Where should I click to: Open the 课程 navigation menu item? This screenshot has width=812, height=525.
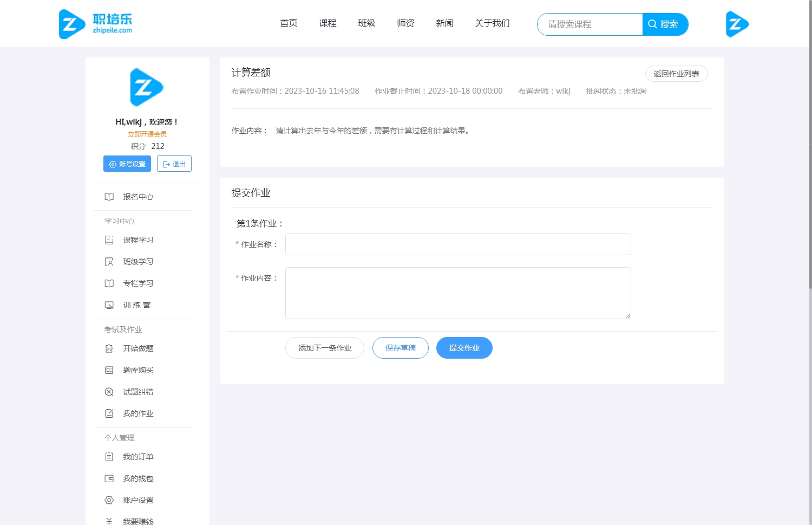328,23
